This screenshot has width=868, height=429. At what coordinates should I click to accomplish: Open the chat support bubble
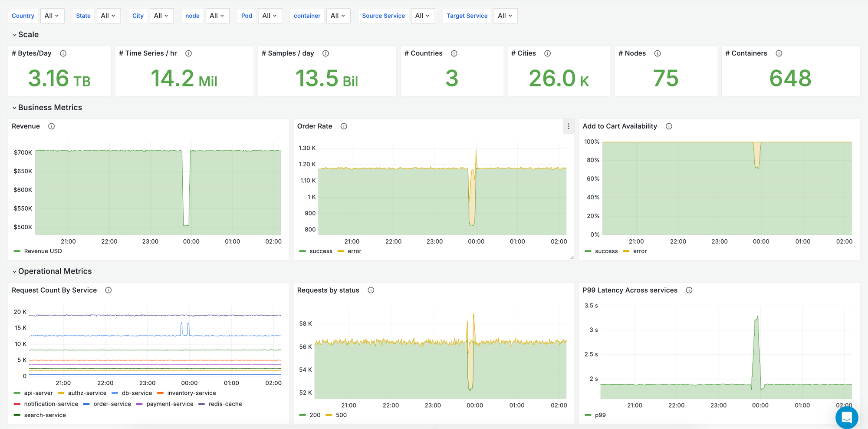click(x=847, y=418)
